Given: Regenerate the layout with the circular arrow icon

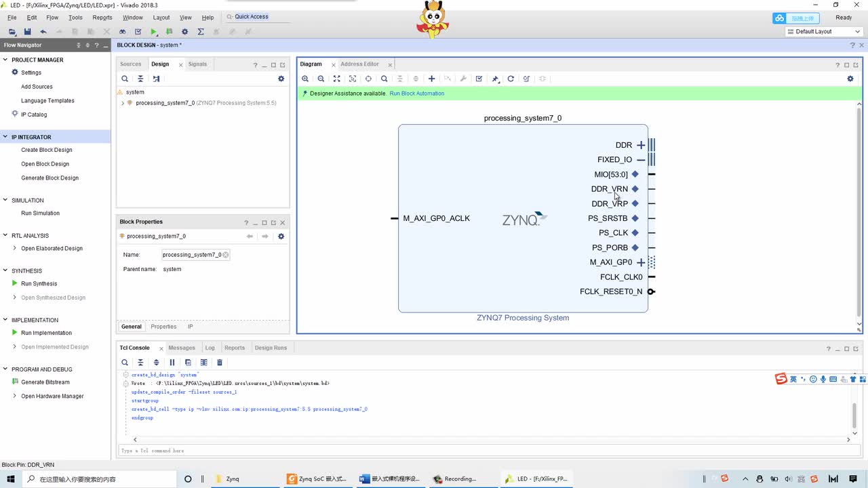Looking at the screenshot, I should tap(511, 79).
